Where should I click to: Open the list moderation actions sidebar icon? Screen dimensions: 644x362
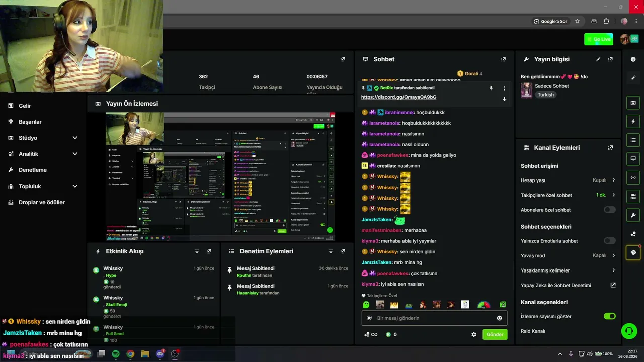click(x=633, y=140)
